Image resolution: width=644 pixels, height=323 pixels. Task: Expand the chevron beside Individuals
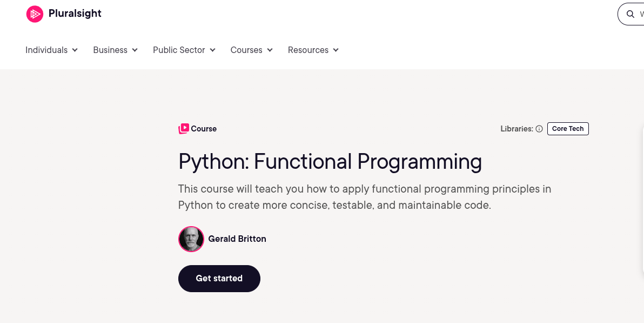[x=75, y=50]
